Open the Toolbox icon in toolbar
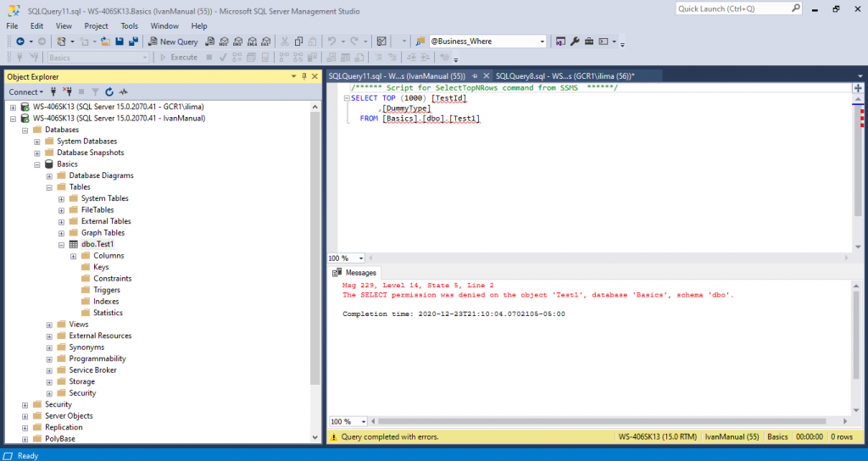The image size is (868, 461). pos(589,42)
